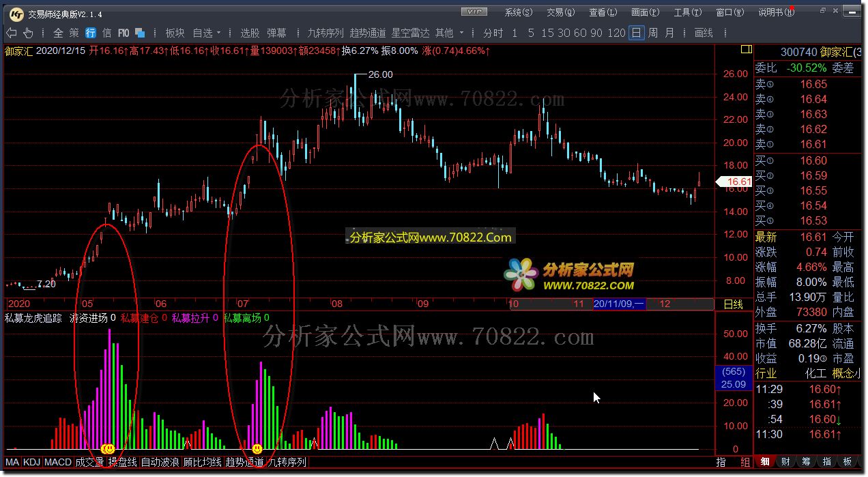Open the 画面(P) menu

[x=645, y=12]
